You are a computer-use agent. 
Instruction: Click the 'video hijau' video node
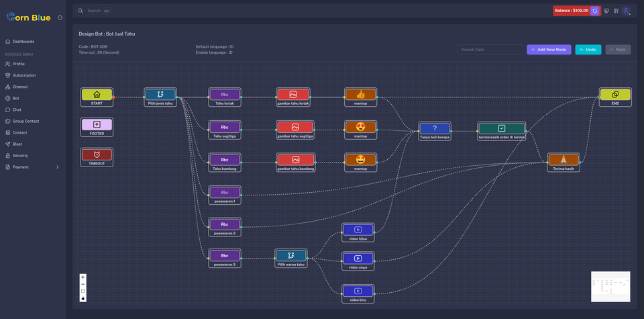[x=358, y=230]
